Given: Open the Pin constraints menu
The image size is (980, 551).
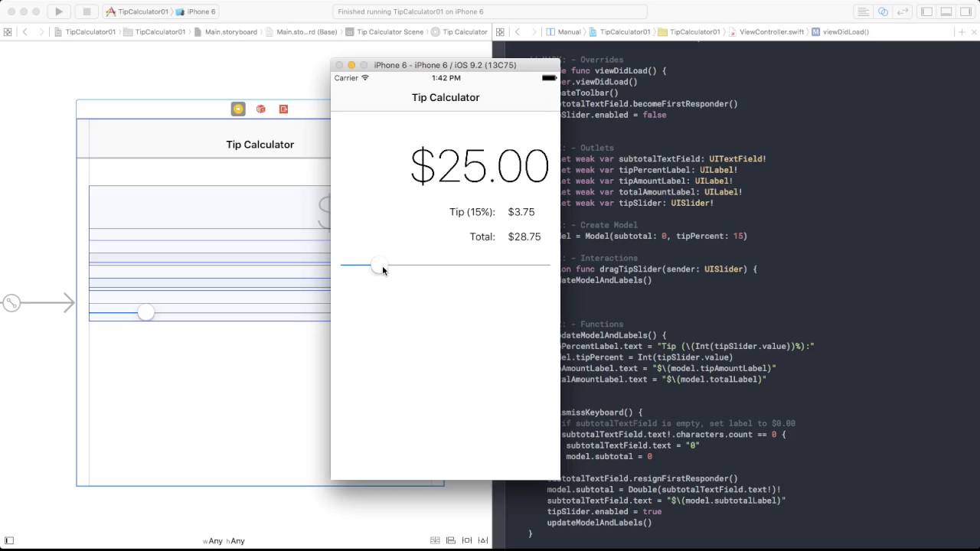Looking at the screenshot, I should pos(467,540).
